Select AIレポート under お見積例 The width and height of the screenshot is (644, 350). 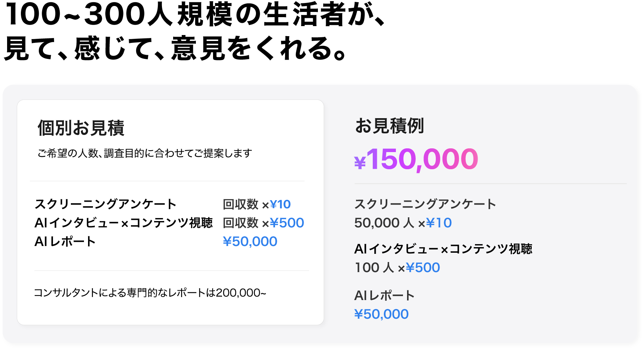(x=384, y=296)
